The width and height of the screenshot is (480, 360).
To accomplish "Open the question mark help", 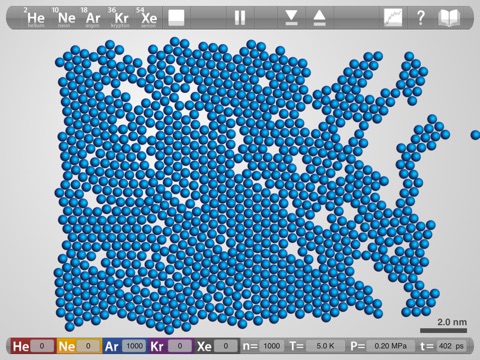I will tap(421, 18).
